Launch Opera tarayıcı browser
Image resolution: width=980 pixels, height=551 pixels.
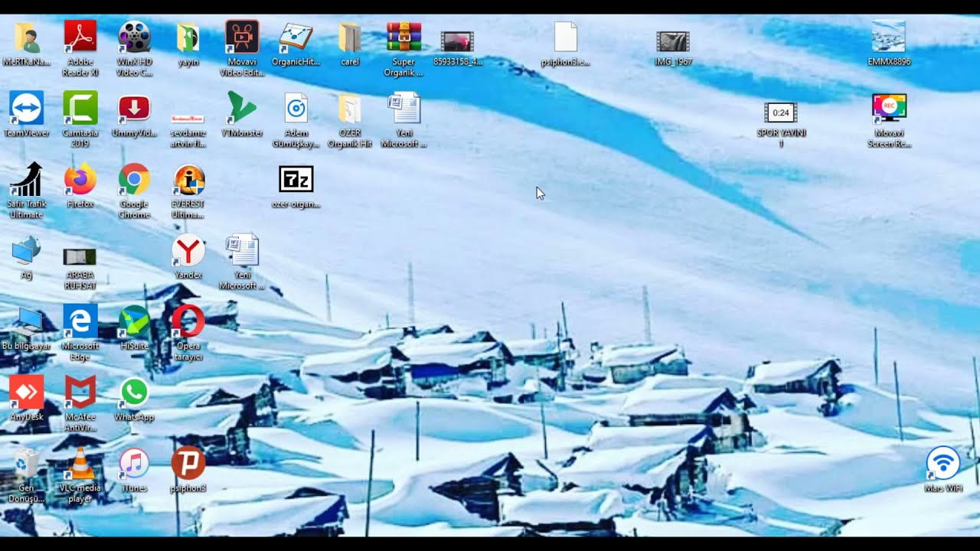click(x=188, y=321)
